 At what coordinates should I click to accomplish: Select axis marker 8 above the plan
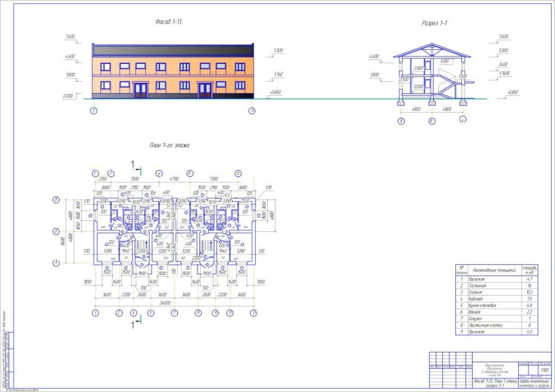[x=190, y=174]
